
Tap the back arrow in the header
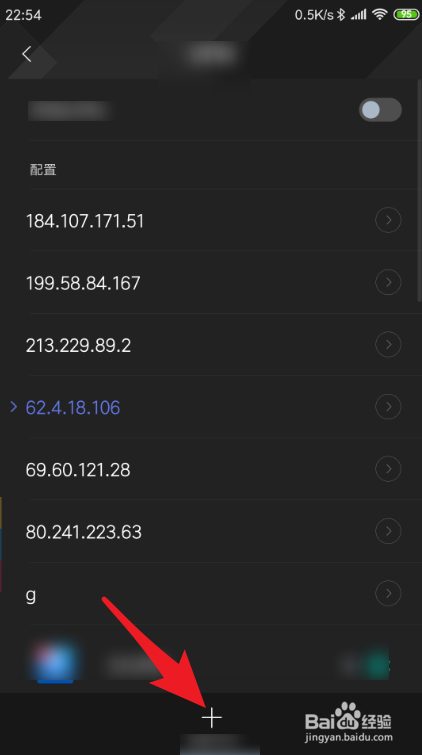[x=26, y=54]
